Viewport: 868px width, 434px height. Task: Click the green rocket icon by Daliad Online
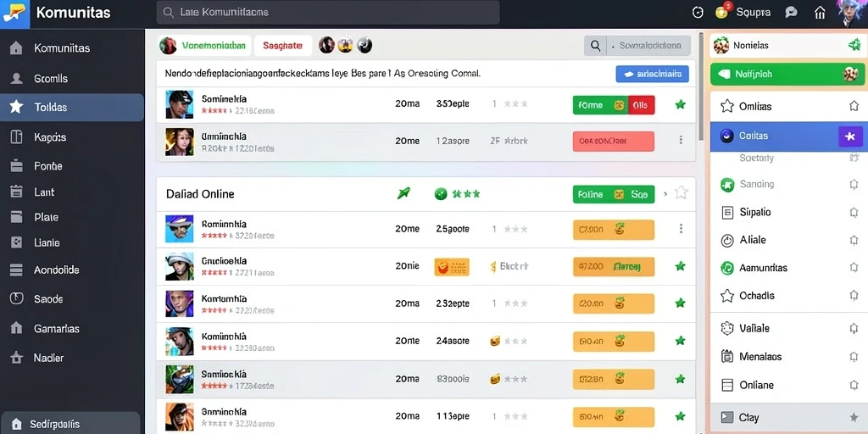(403, 193)
